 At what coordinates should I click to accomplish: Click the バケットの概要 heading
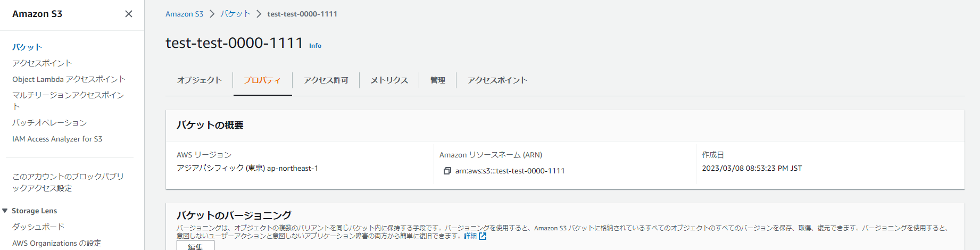(x=210, y=126)
